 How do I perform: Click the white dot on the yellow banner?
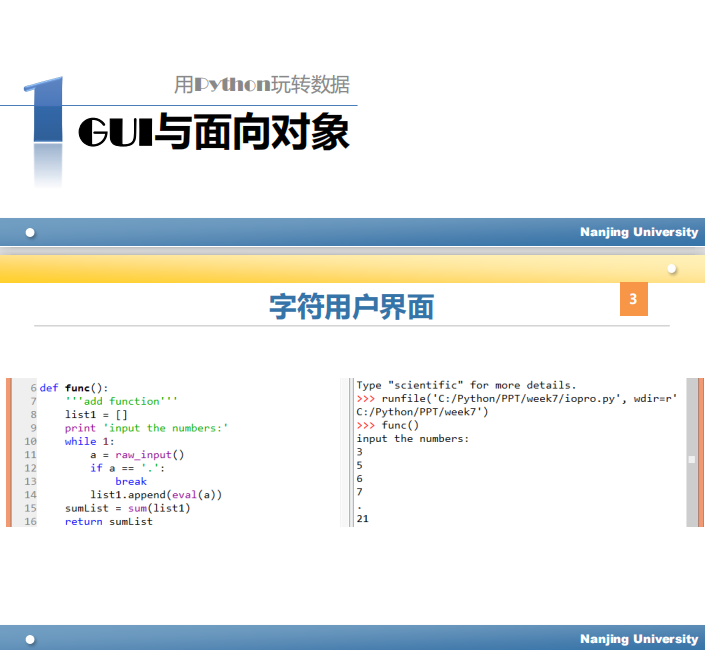(x=672, y=269)
